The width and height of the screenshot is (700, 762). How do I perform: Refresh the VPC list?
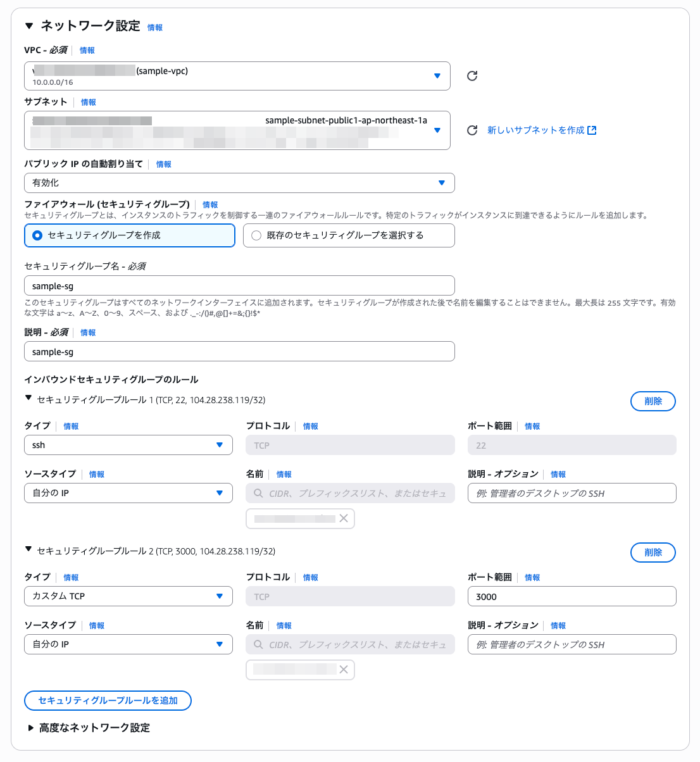472,76
